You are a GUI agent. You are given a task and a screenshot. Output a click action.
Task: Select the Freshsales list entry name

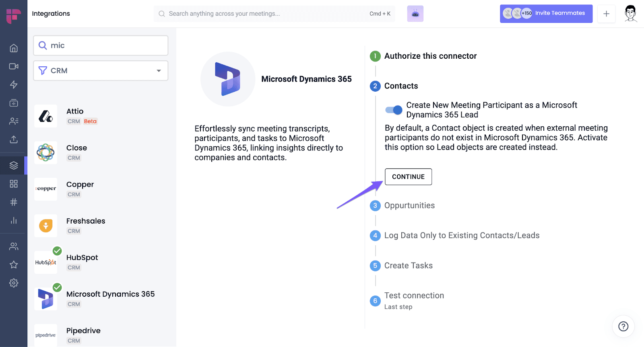click(x=86, y=221)
